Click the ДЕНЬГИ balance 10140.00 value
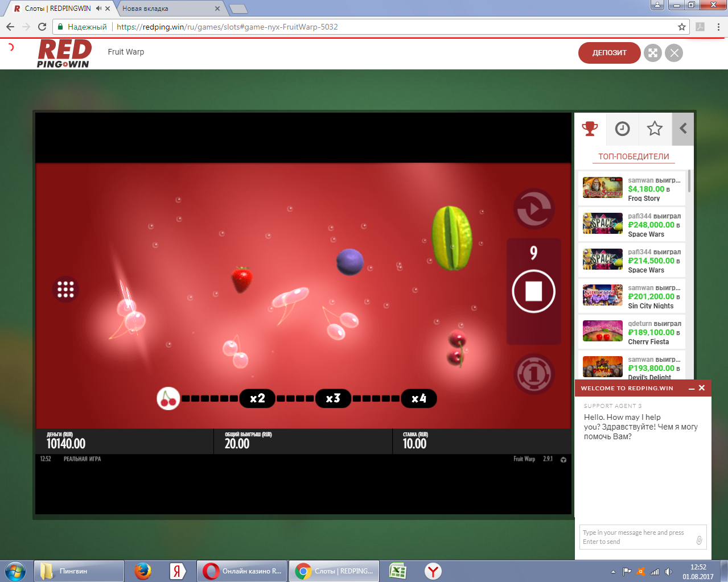728x582 pixels. click(66, 444)
